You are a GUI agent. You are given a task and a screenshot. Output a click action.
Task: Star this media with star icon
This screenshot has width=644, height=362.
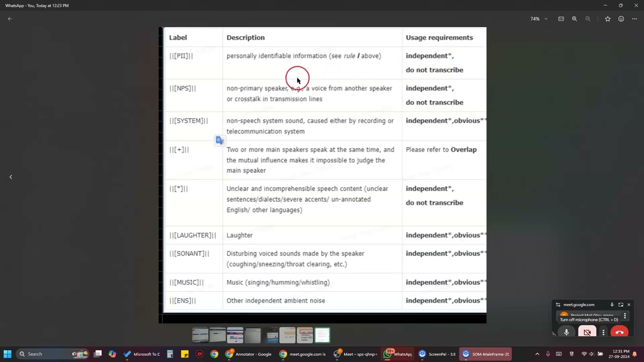point(608,19)
